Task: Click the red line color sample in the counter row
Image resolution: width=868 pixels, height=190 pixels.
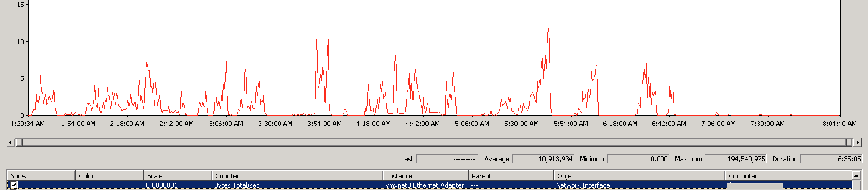Action: [x=109, y=185]
